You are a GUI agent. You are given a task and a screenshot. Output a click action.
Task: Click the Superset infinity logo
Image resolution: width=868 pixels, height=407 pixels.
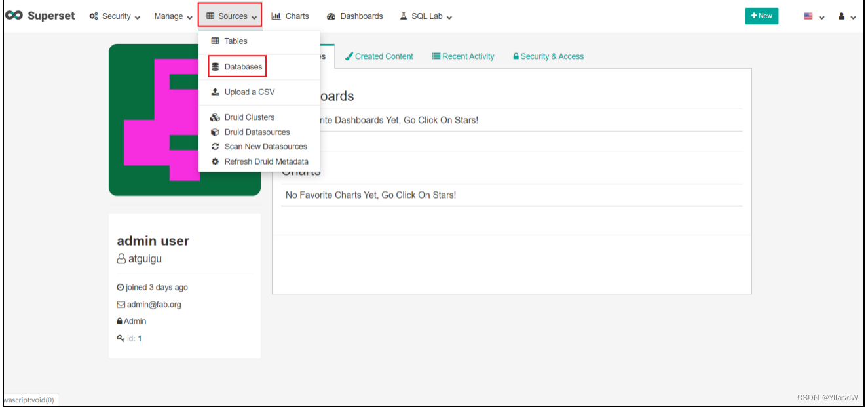tap(14, 16)
